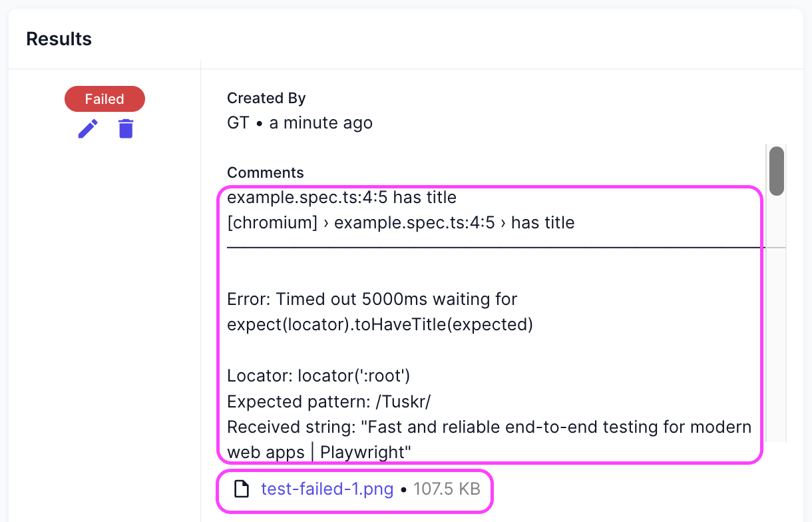
Task: Delete the result using trash icon
Action: [x=126, y=129]
